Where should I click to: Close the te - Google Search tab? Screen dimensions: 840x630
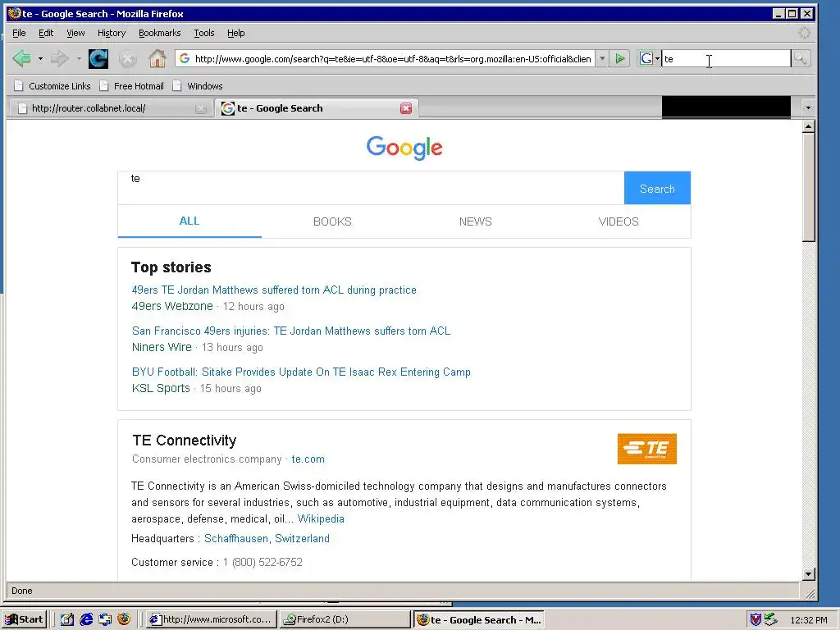coord(406,108)
